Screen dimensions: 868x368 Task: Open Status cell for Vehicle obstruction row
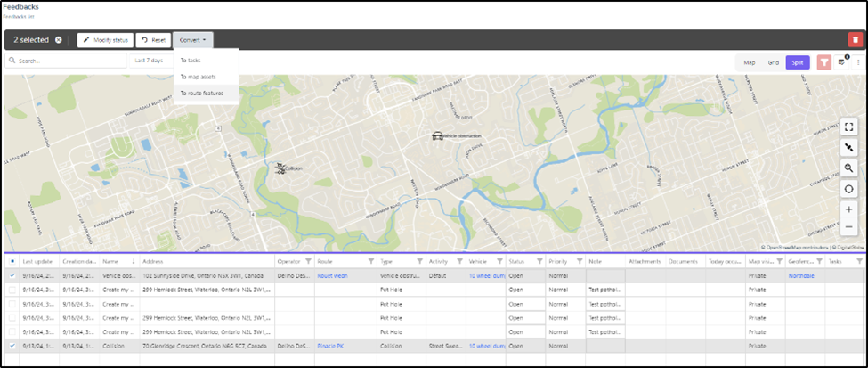[x=526, y=275]
